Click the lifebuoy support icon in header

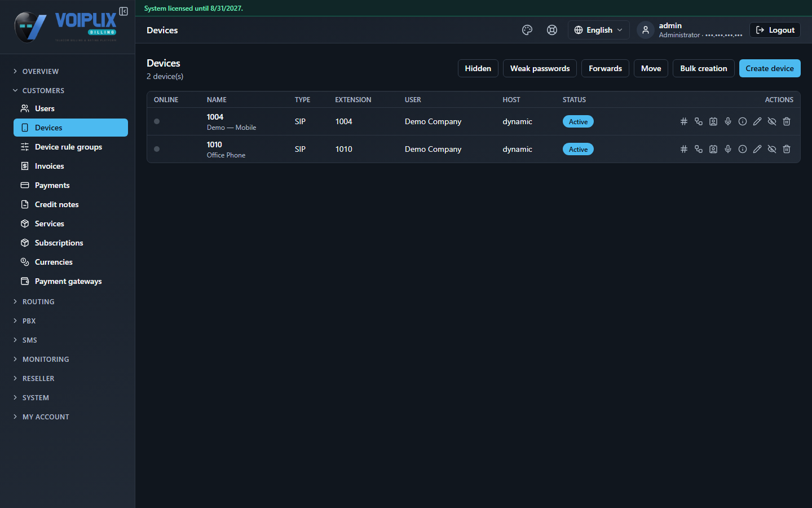pyautogui.click(x=552, y=30)
